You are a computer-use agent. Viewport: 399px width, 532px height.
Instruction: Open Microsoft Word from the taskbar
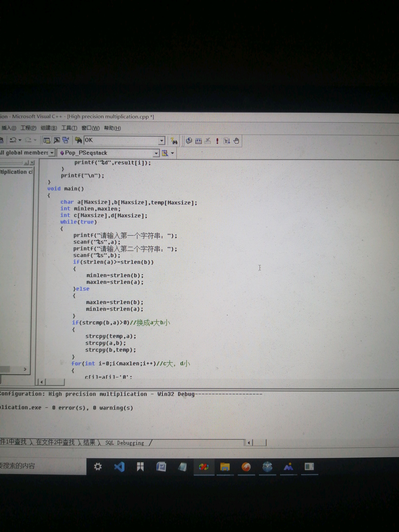[x=161, y=467]
